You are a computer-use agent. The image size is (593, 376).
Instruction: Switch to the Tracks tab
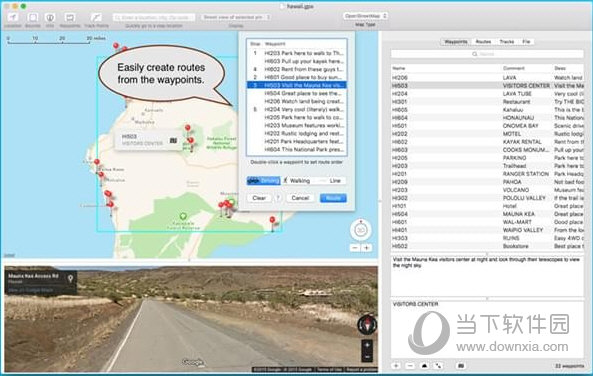point(506,42)
